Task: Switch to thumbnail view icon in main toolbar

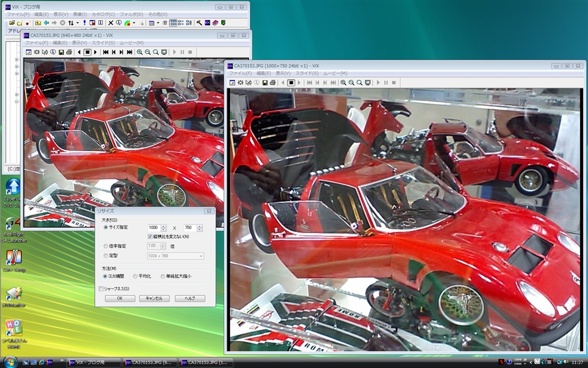Action: point(173,23)
